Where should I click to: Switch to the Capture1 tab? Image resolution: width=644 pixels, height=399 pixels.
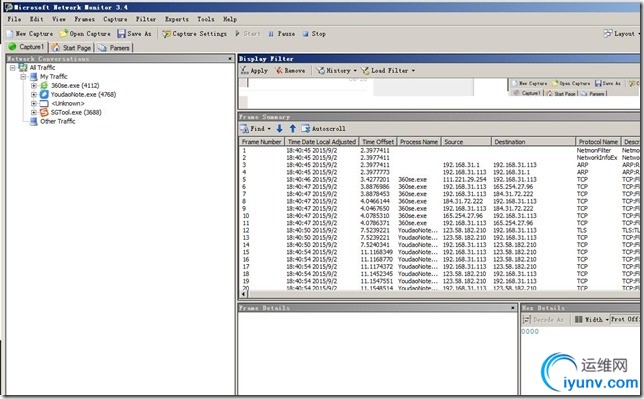coord(27,47)
